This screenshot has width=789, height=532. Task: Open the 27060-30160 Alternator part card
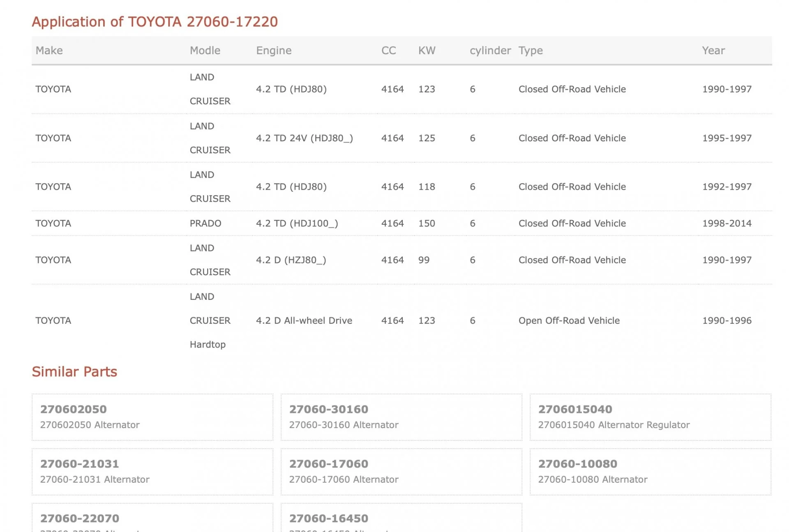click(x=328, y=409)
